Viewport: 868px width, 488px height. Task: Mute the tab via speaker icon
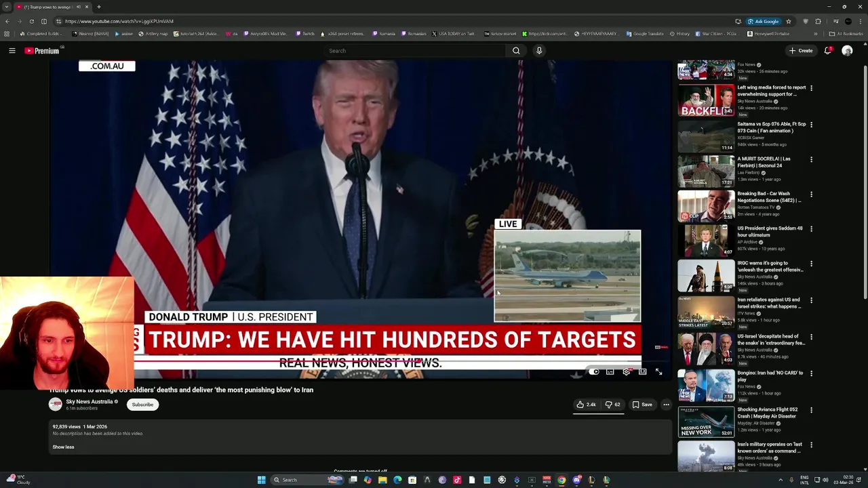(79, 7)
